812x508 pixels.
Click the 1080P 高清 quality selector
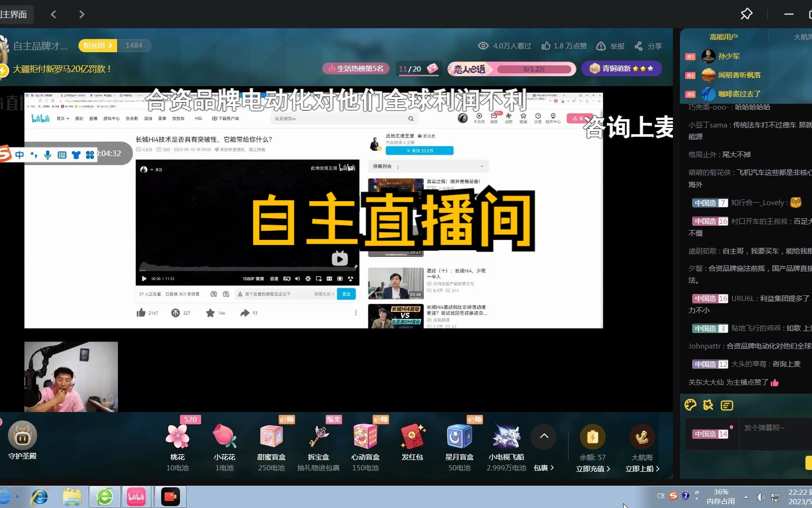(253, 278)
